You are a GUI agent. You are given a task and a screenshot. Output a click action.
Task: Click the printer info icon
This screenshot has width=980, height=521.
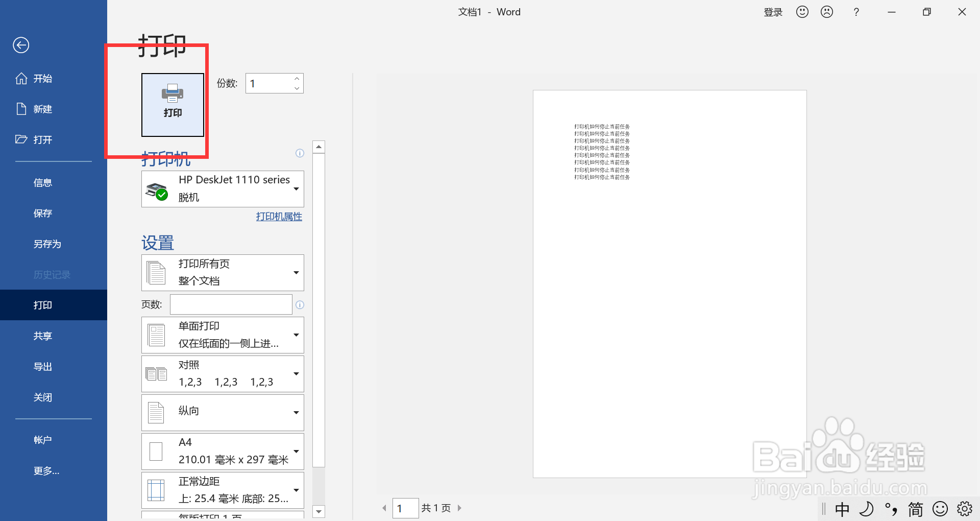click(x=300, y=153)
